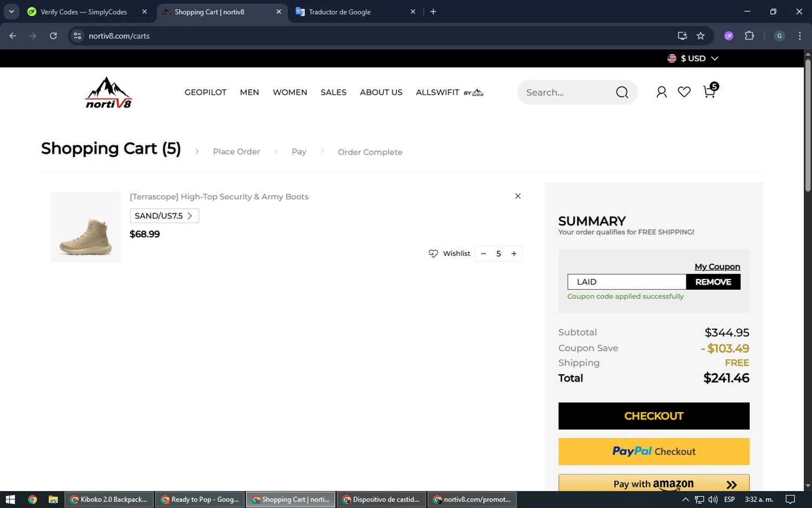
Task: Open the Terrascope High-Top Security boots link
Action: click(x=219, y=197)
